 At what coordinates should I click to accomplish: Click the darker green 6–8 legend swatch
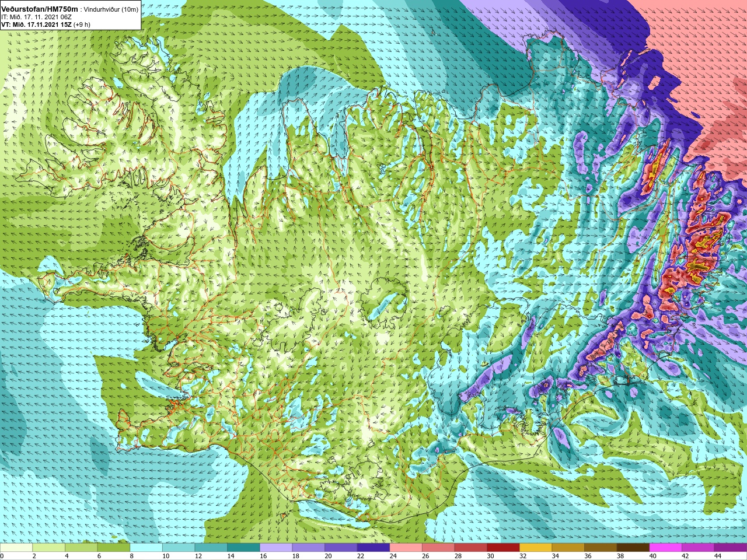114,547
